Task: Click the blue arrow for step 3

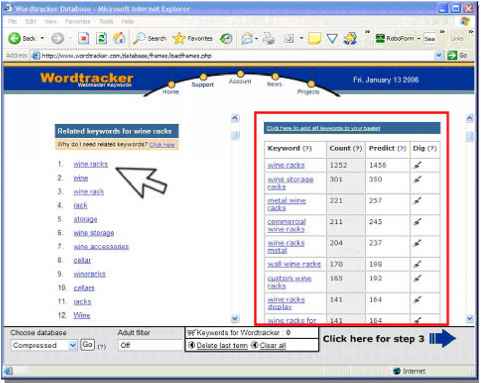Action: coord(442,339)
